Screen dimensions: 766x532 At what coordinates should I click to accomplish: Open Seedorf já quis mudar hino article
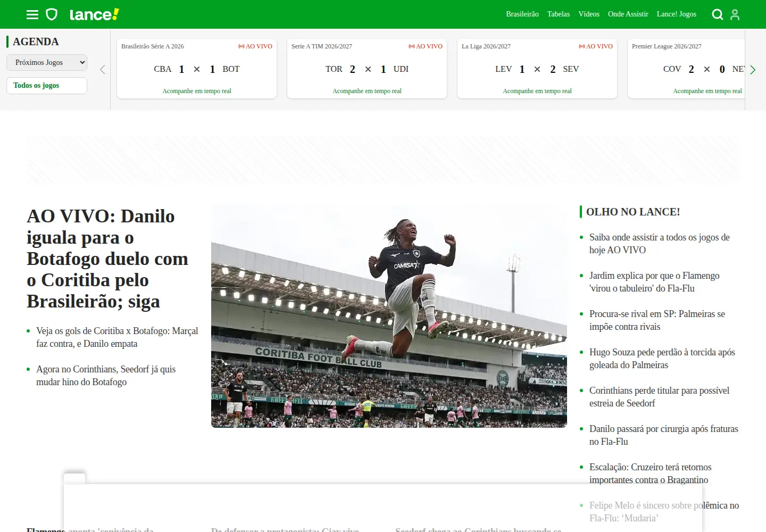tap(106, 376)
